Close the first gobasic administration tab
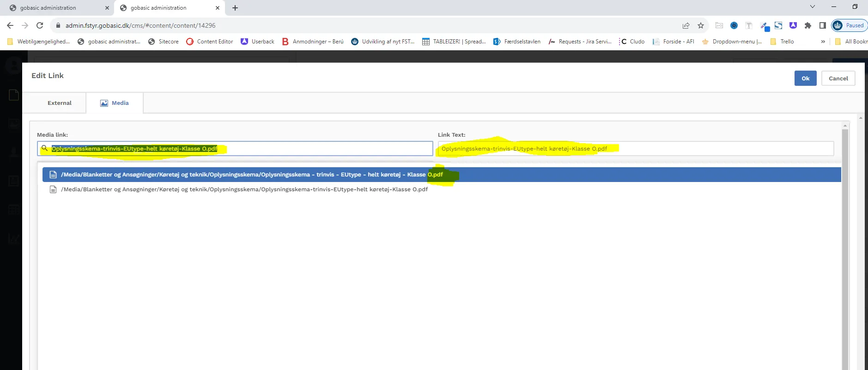The height and width of the screenshot is (370, 868). [x=107, y=8]
